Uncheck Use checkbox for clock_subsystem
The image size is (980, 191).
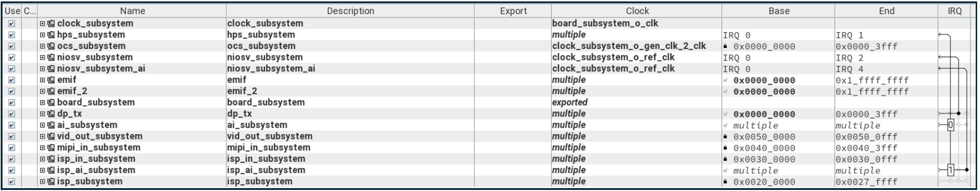click(x=12, y=24)
